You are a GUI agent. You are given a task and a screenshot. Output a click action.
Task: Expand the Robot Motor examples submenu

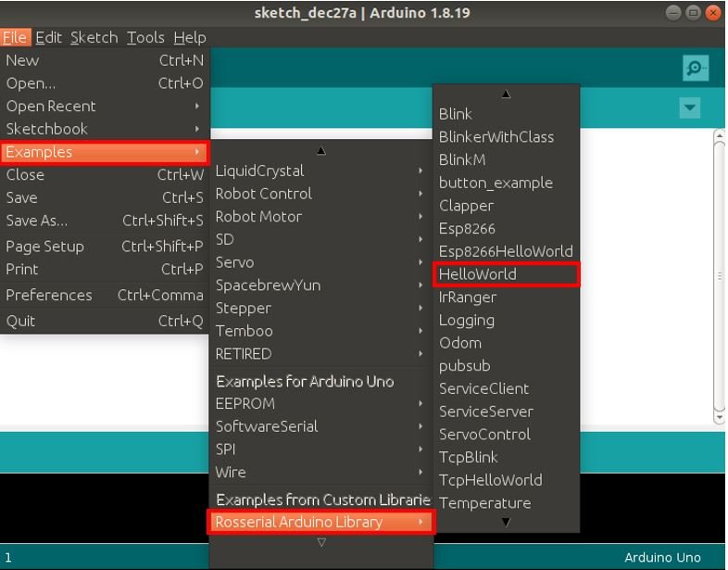(x=320, y=217)
